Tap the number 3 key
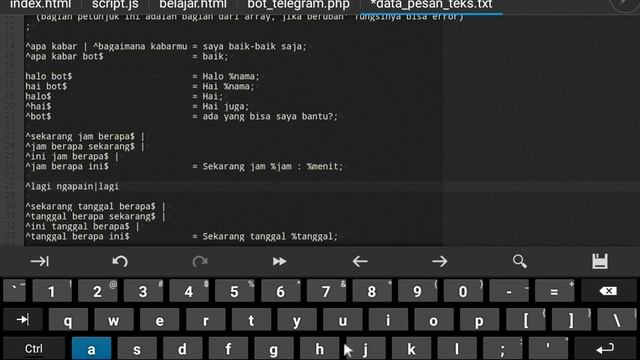640x360 pixels. (x=143, y=291)
